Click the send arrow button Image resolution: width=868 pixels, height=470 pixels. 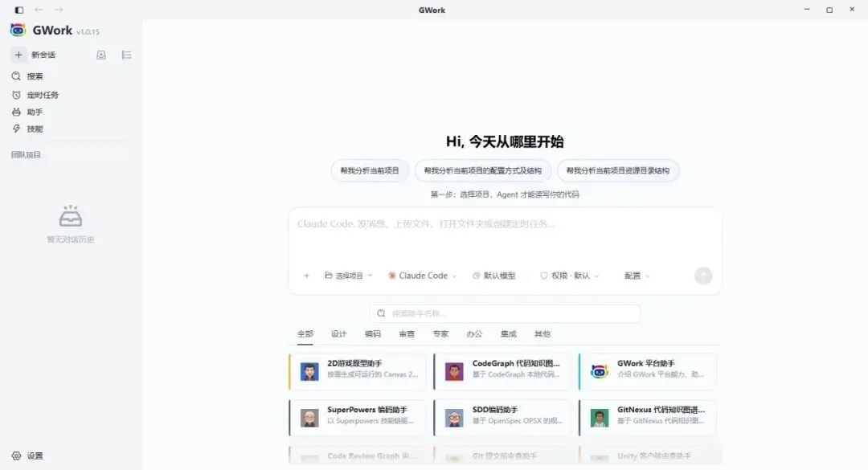703,276
